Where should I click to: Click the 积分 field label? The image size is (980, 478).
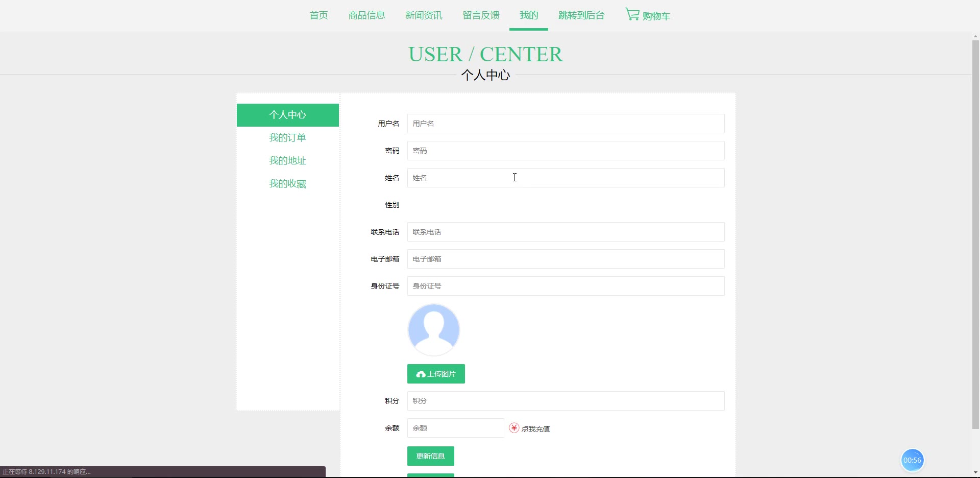392,401
